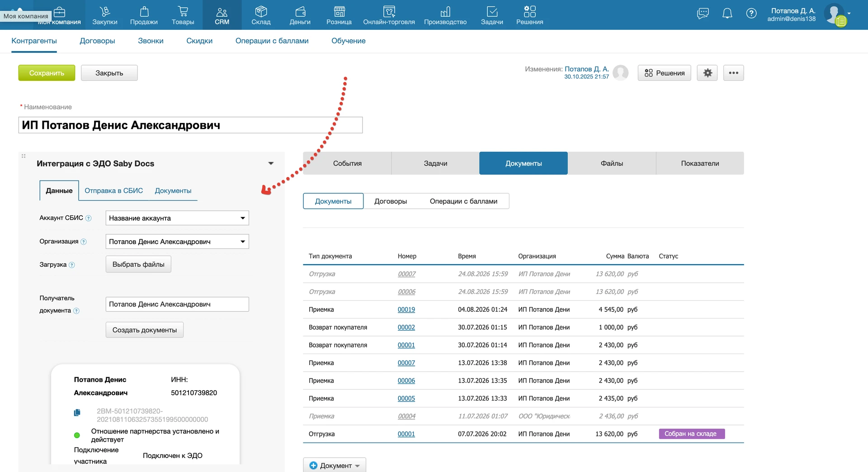This screenshot has height=472, width=868.
Task: Select the CRM section icon
Action: pos(222,12)
